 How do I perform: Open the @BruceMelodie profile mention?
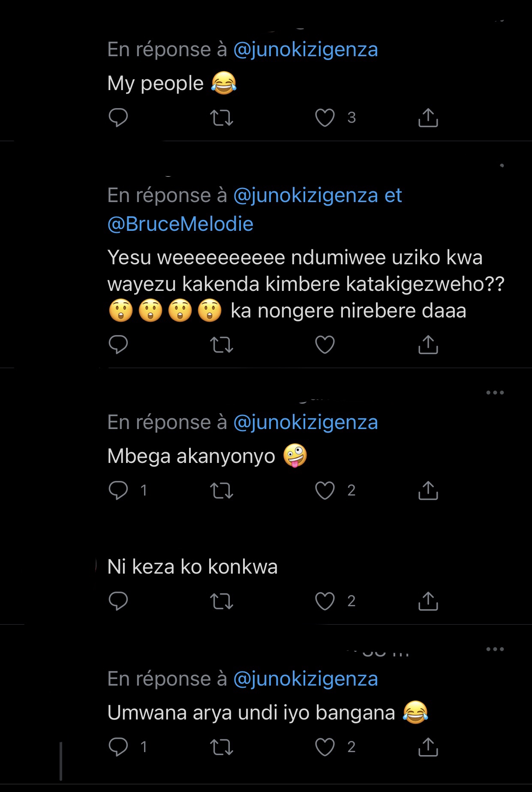[x=180, y=224]
